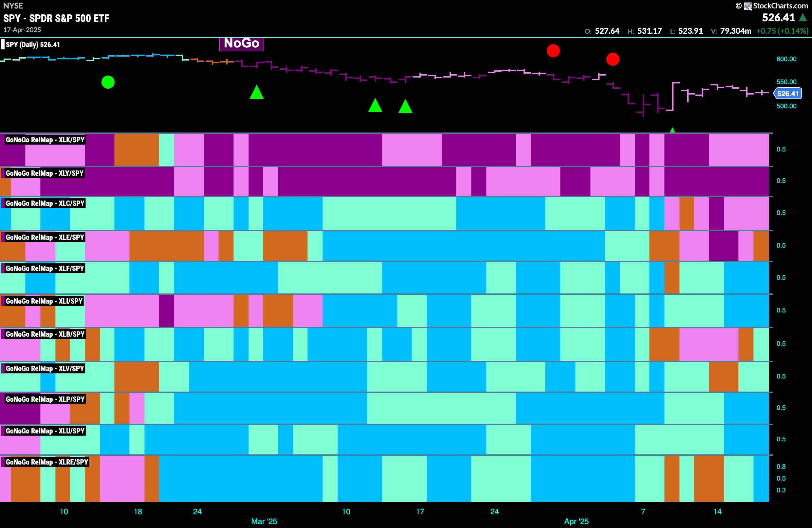
Task: Click the GoNoGo RelMap - XLK/SPY label
Action: 45,140
